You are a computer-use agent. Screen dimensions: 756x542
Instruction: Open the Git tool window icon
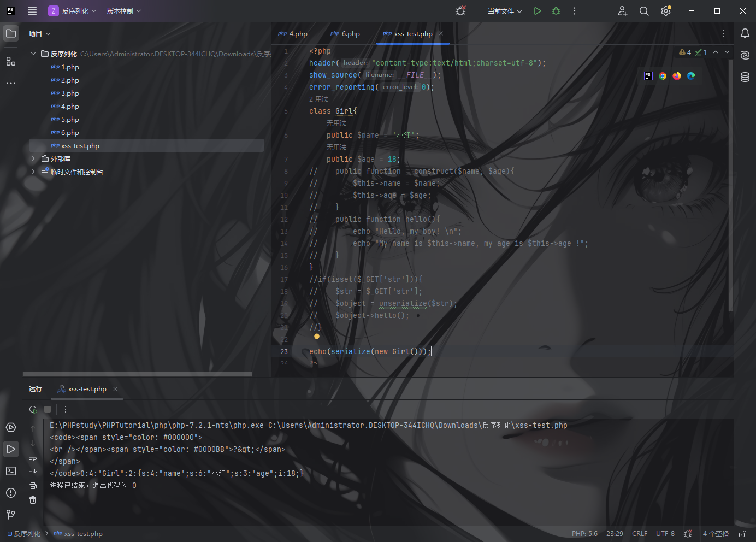click(11, 515)
